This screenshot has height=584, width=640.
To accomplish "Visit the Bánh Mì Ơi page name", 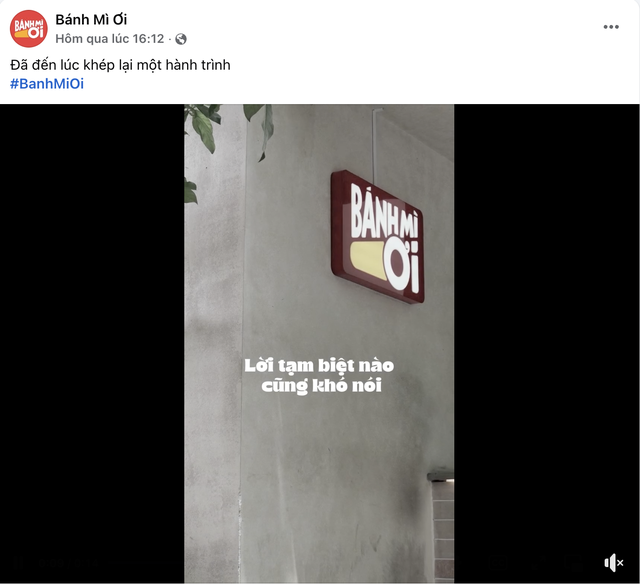I will click(x=91, y=19).
